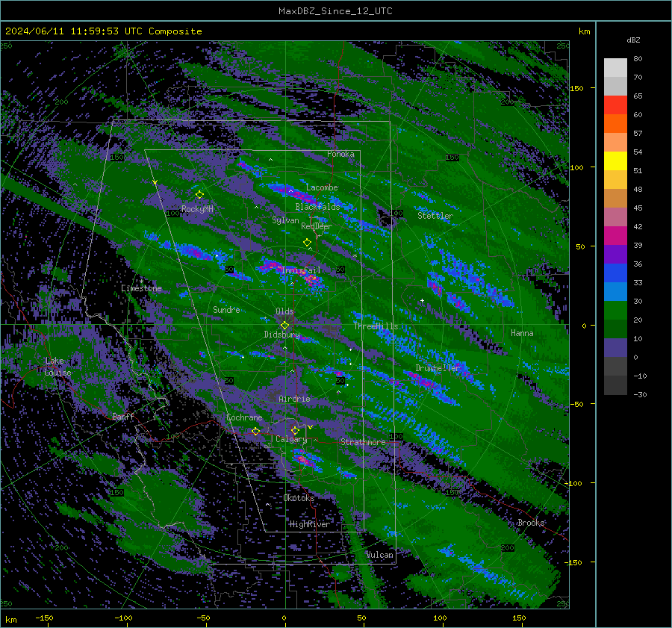The image size is (672, 628).
Task: Click the Didsbury town label
Action: coord(281,335)
